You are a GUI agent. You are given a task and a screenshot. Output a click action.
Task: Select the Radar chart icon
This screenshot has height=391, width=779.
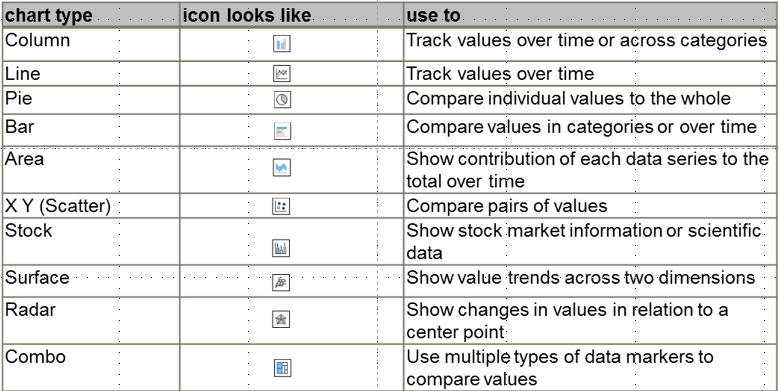coord(282,318)
